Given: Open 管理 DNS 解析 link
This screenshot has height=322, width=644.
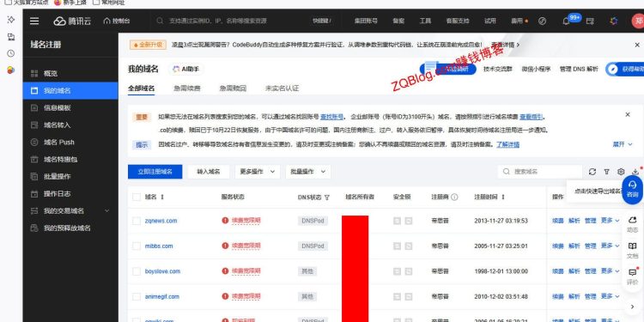Looking at the screenshot, I should click(579, 69).
